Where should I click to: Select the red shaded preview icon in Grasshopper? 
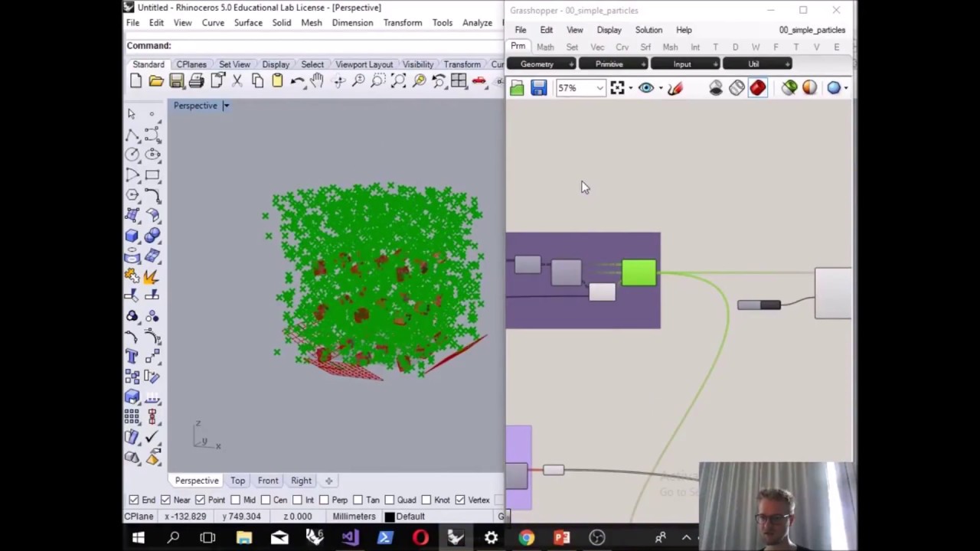pyautogui.click(x=758, y=88)
